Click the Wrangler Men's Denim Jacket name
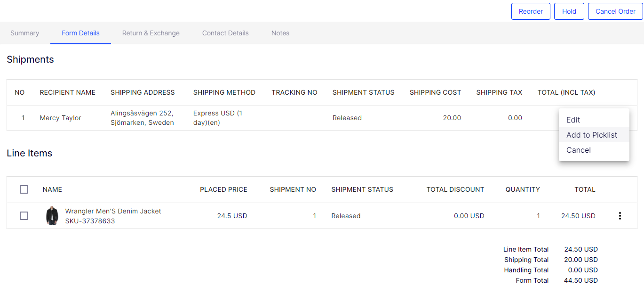644x286 pixels. coord(113,211)
